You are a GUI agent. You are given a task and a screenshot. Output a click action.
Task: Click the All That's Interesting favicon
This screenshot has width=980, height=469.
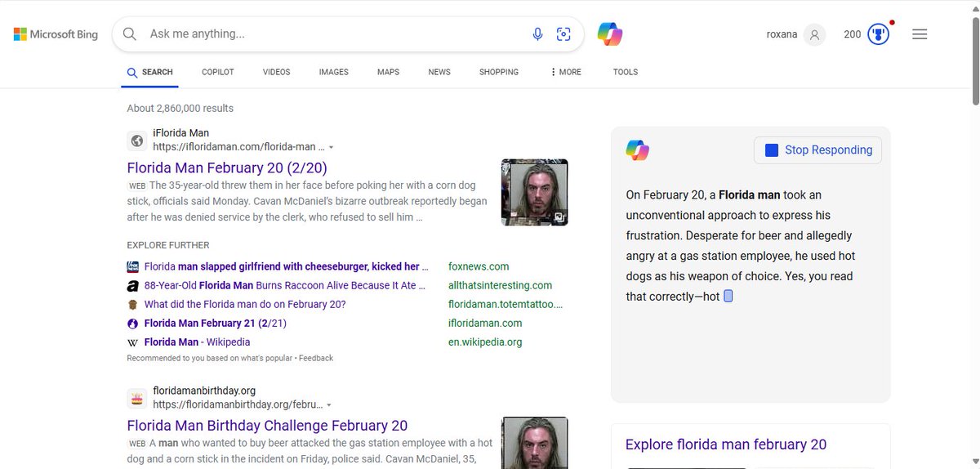click(133, 286)
